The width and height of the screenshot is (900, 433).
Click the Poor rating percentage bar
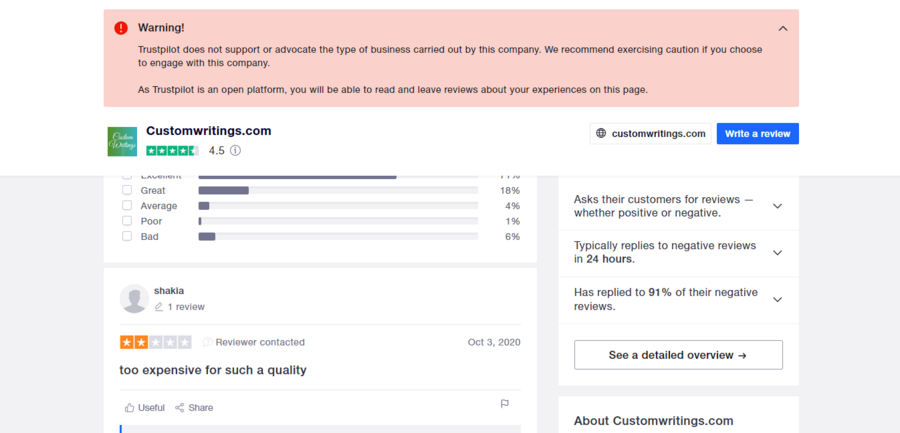point(338,221)
